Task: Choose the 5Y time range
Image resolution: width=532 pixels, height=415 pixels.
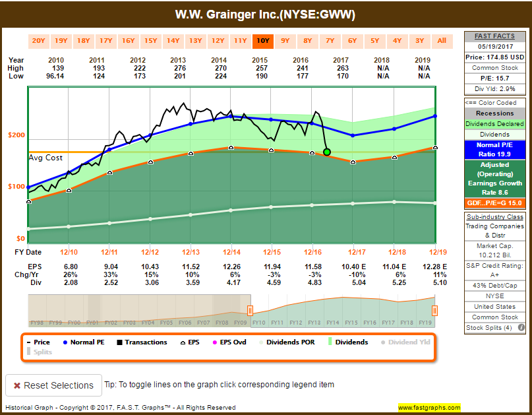Action: click(x=374, y=41)
